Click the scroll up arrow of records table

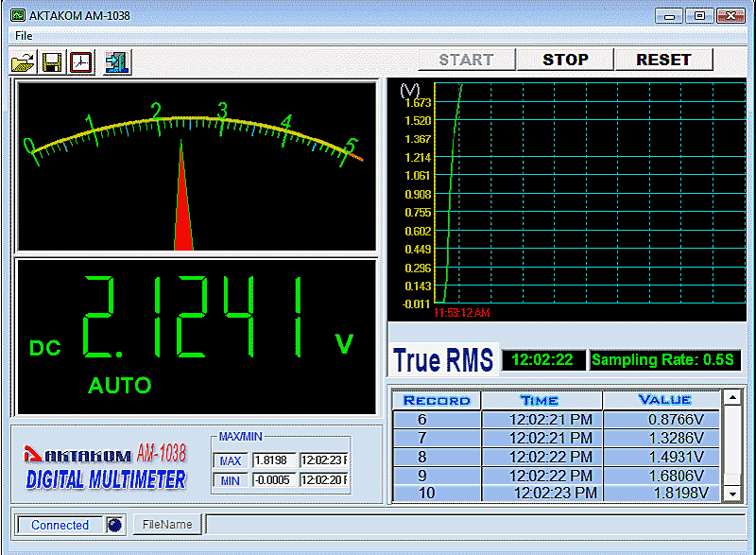[x=733, y=398]
